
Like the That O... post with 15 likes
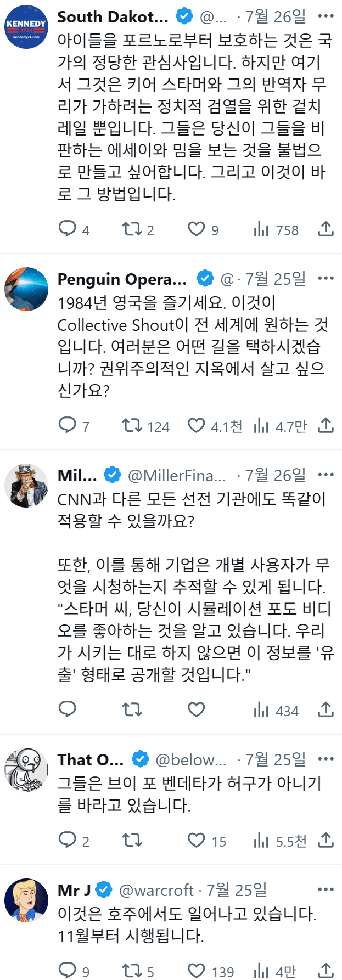197,840
